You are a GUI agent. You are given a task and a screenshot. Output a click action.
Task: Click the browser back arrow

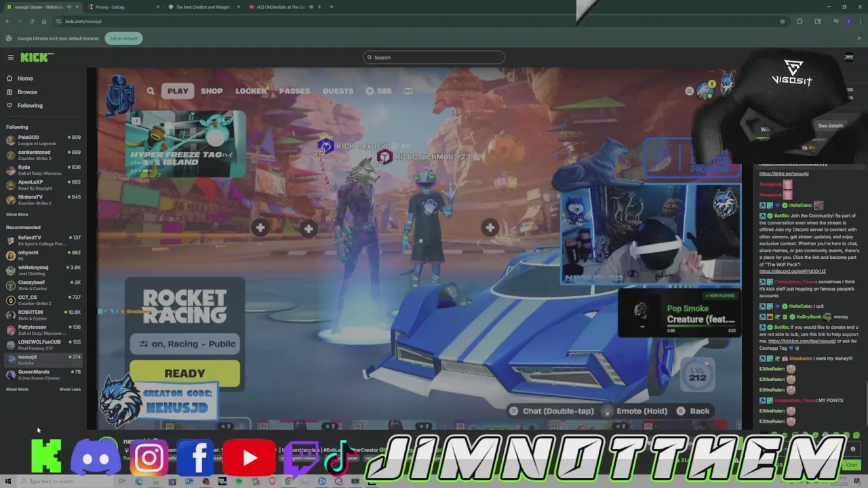point(7,22)
